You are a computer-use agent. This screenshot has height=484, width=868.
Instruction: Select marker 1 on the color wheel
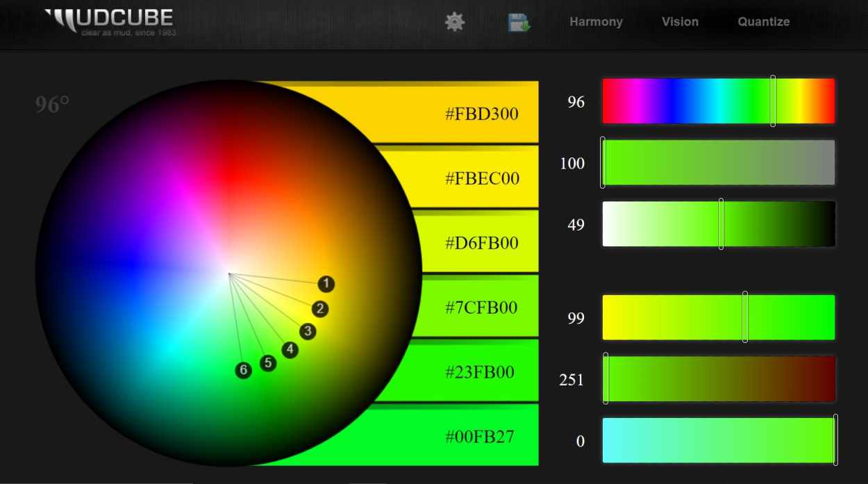click(x=326, y=284)
